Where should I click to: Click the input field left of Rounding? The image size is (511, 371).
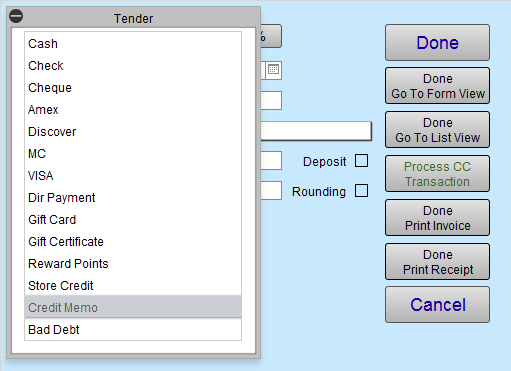(x=271, y=191)
